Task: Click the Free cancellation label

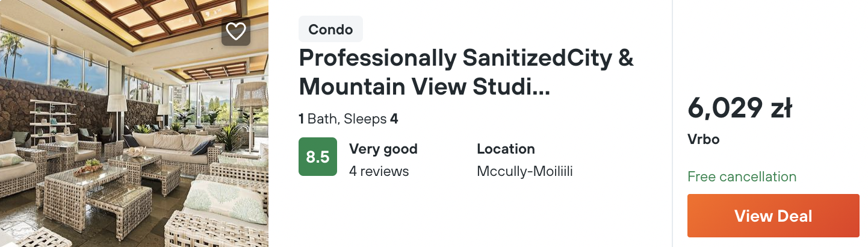Action: point(742,177)
